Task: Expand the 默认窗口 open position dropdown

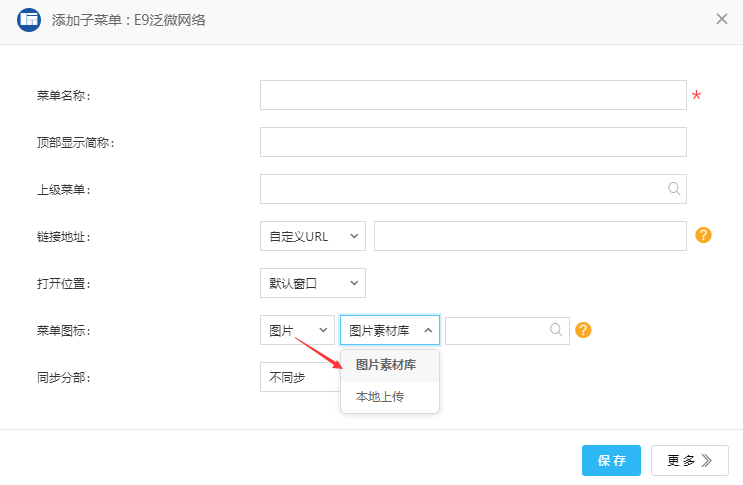Action: [x=312, y=283]
